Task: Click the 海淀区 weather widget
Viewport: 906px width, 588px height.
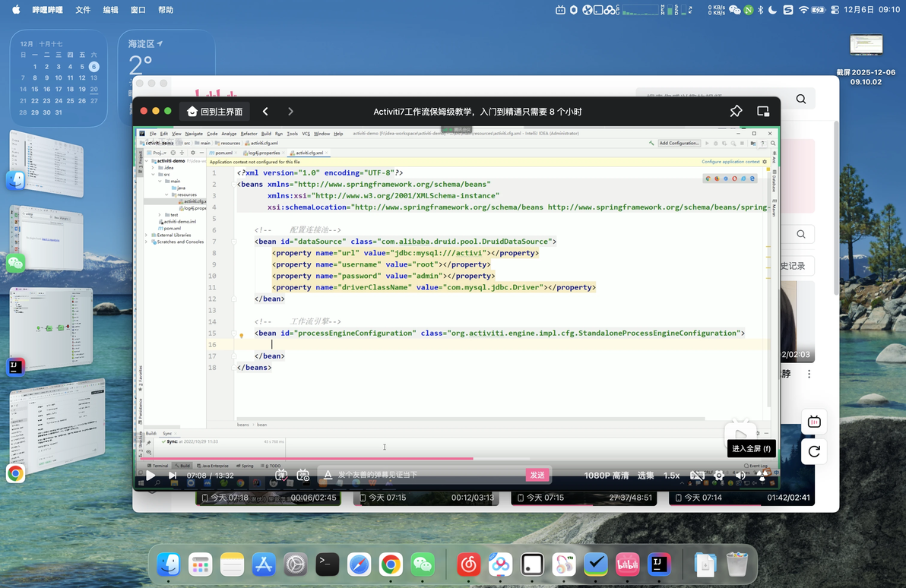Action: click(166, 64)
